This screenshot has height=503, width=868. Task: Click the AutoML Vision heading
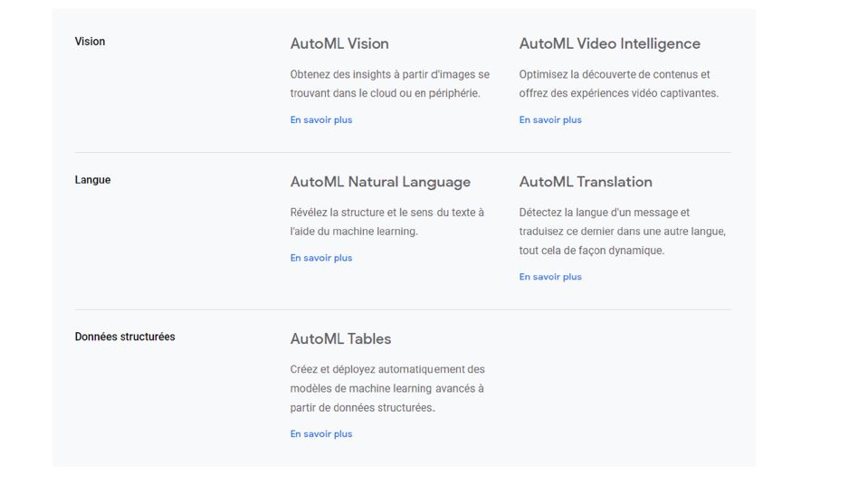click(x=339, y=43)
